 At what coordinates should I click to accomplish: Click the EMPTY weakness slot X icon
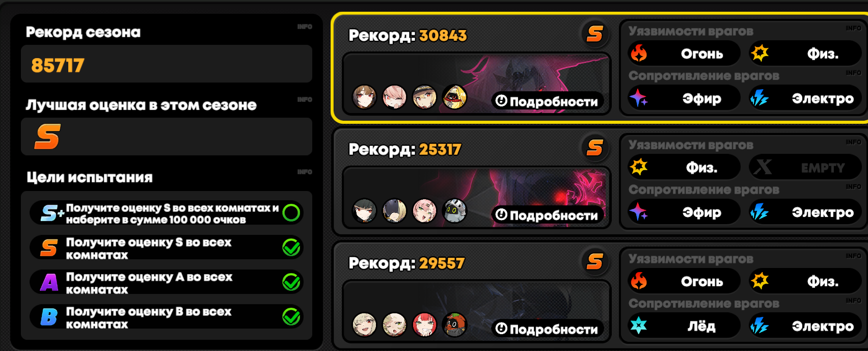coord(763,167)
